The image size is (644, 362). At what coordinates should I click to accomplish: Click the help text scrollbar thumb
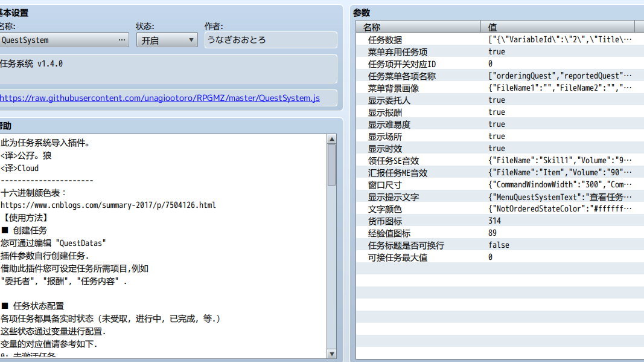pyautogui.click(x=332, y=164)
